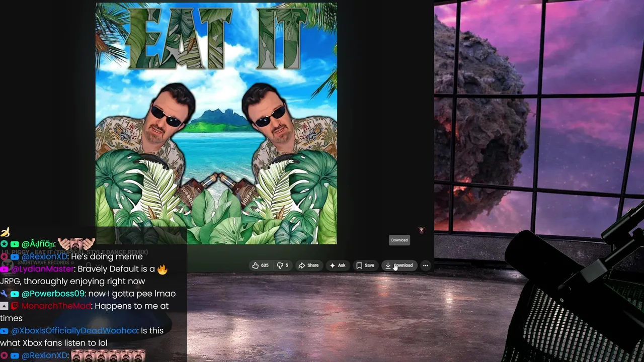The height and width of the screenshot is (362, 644).
Task: Click the row of face emotes from RexlonXD
Action: [108, 355]
